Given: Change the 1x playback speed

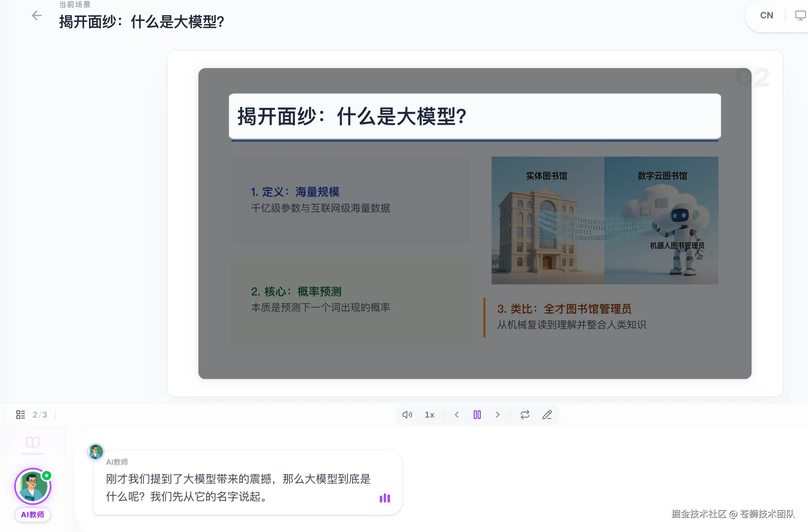Looking at the screenshot, I should click(x=429, y=415).
